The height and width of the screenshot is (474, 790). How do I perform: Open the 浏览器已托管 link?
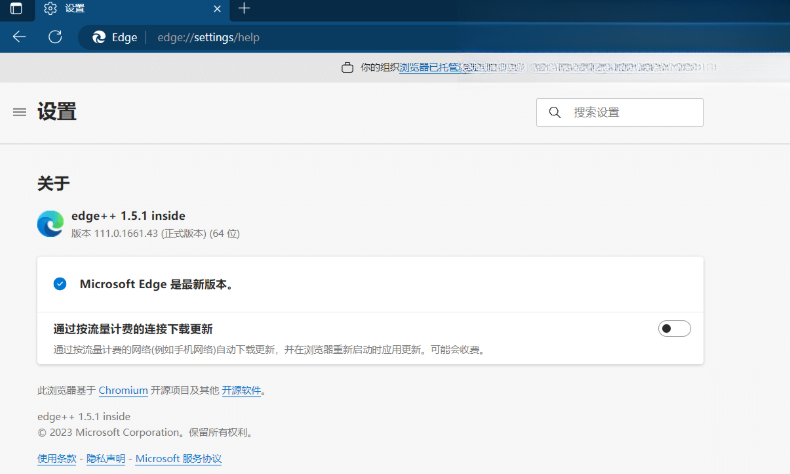[430, 67]
